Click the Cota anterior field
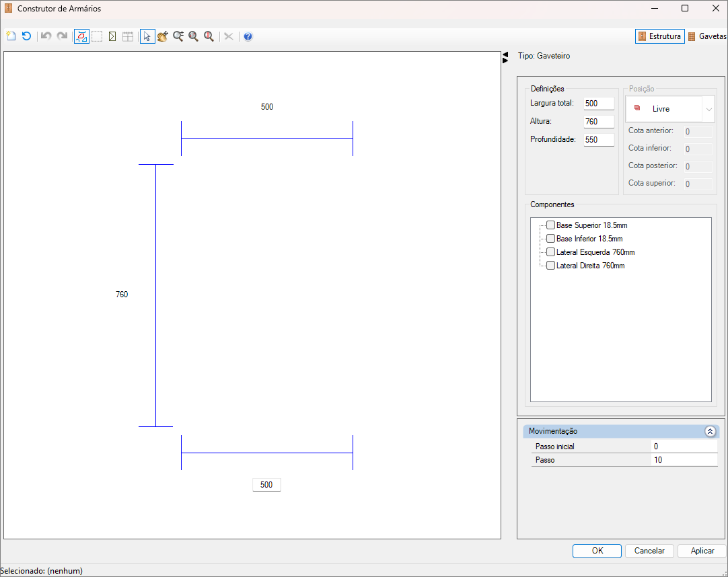Viewport: 728px width, 577px height. (698, 131)
